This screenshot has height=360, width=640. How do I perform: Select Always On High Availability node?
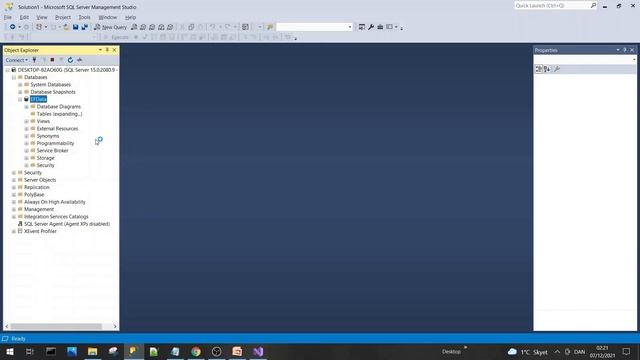55,202
